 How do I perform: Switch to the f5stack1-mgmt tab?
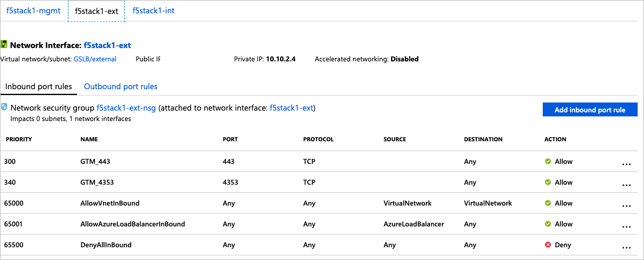33,10
